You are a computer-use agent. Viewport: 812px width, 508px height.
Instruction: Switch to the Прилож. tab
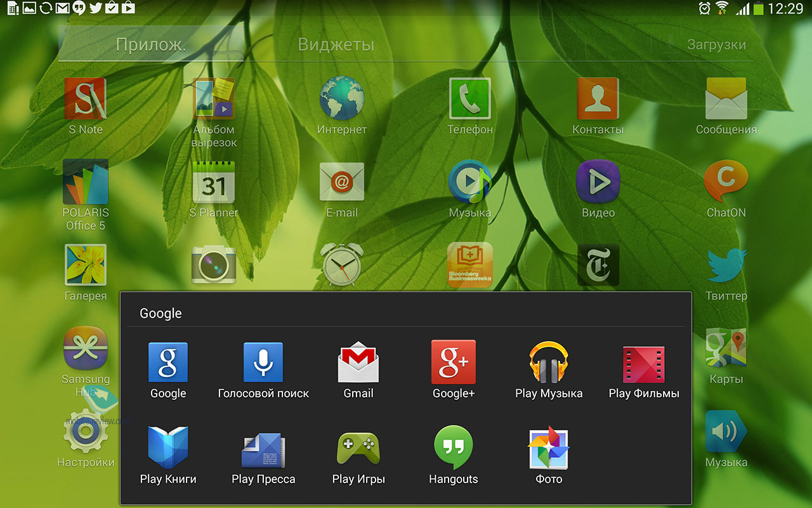pyautogui.click(x=151, y=44)
